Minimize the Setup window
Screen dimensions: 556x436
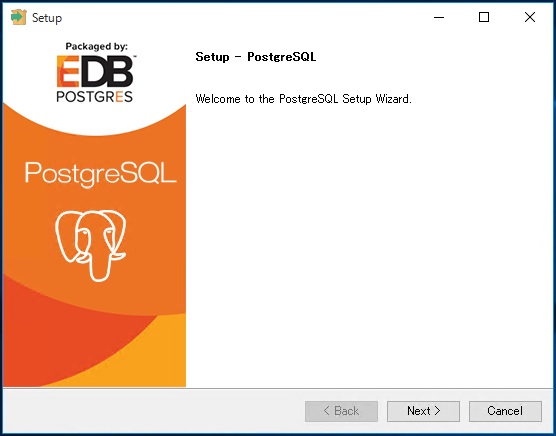(x=439, y=17)
